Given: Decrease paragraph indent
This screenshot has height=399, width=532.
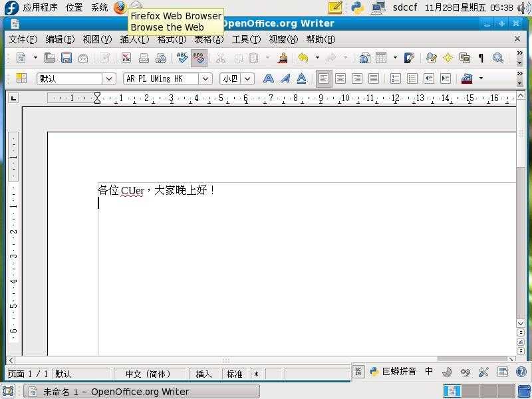Looking at the screenshot, I should click(429, 78).
